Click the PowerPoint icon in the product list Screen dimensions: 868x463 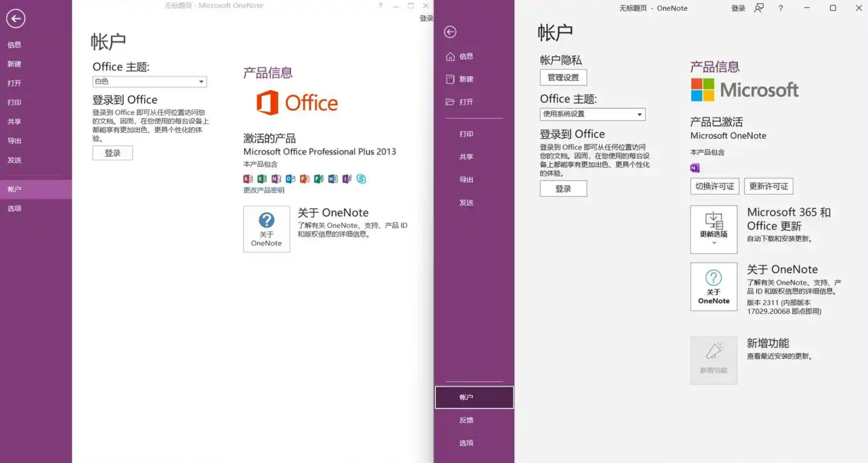(x=305, y=179)
